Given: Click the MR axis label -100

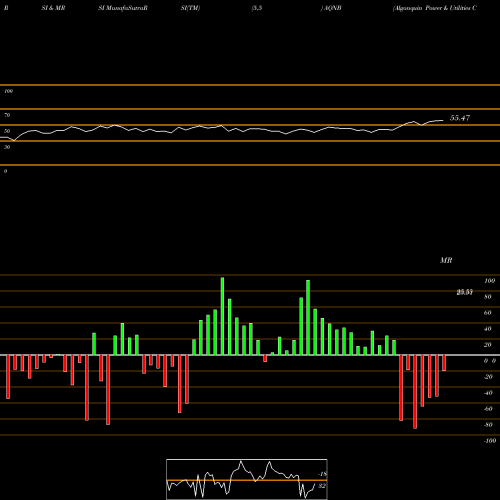Looking at the screenshot, I should (490, 441).
